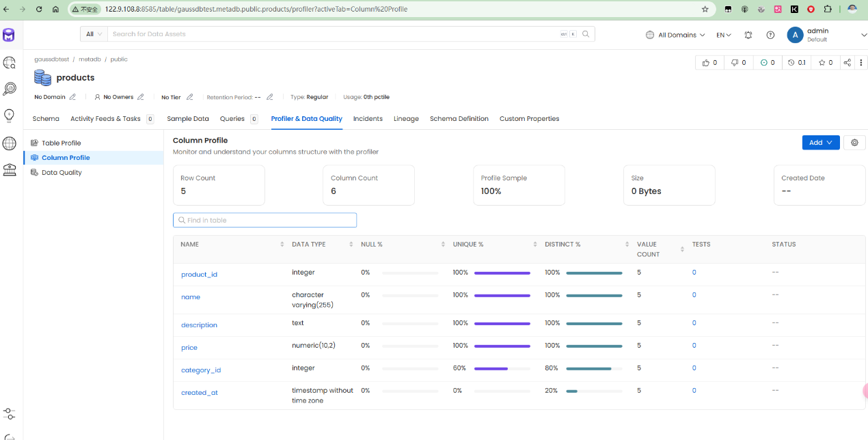The height and width of the screenshot is (440, 868).
Task: Open the help question mark icon
Action: pos(770,35)
